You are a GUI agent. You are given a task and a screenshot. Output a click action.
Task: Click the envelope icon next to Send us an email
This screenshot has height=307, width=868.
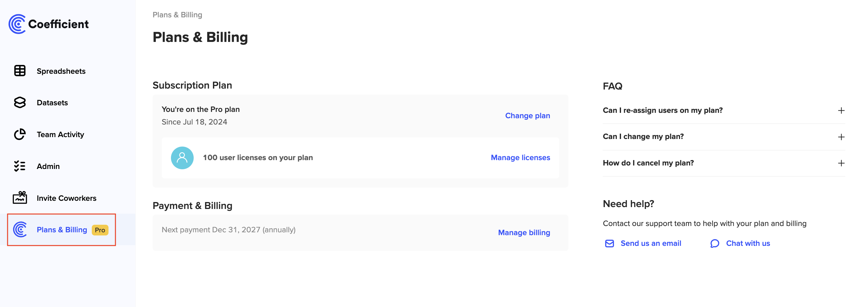tap(609, 243)
